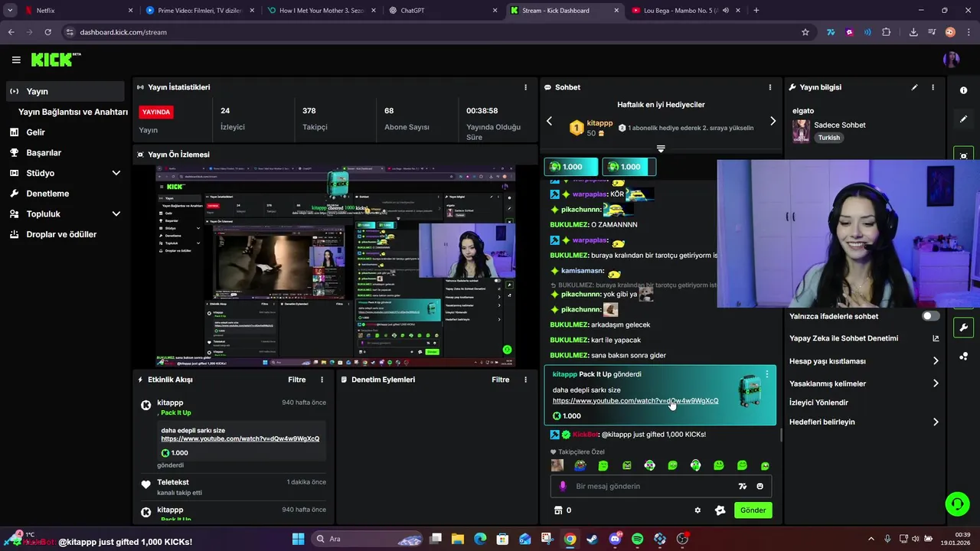Open three-dot menu on kitappp gift card

(x=767, y=374)
